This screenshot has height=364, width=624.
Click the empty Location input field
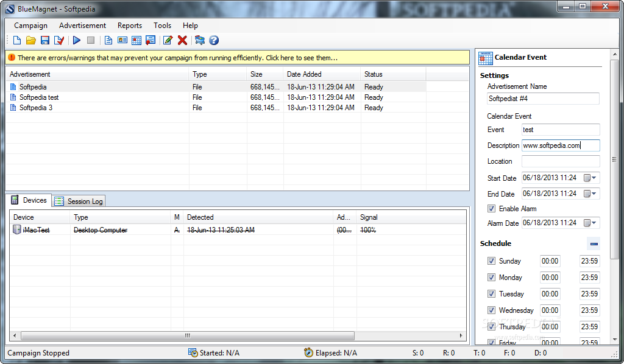click(x=561, y=161)
